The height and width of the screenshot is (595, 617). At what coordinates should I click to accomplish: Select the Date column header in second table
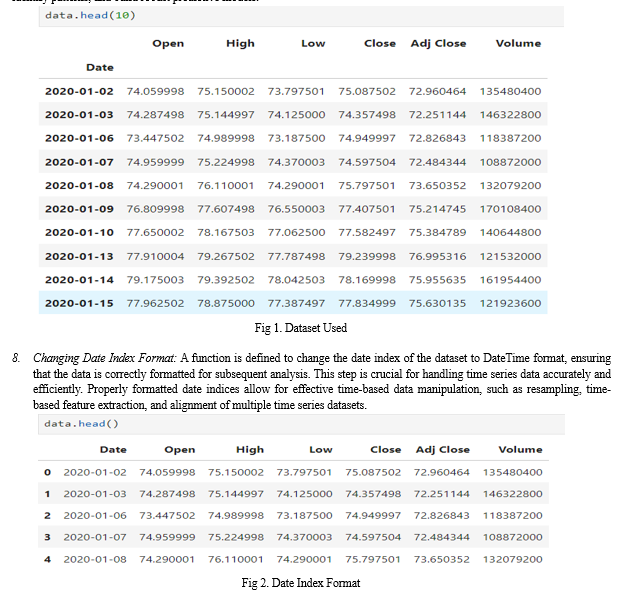click(x=113, y=450)
